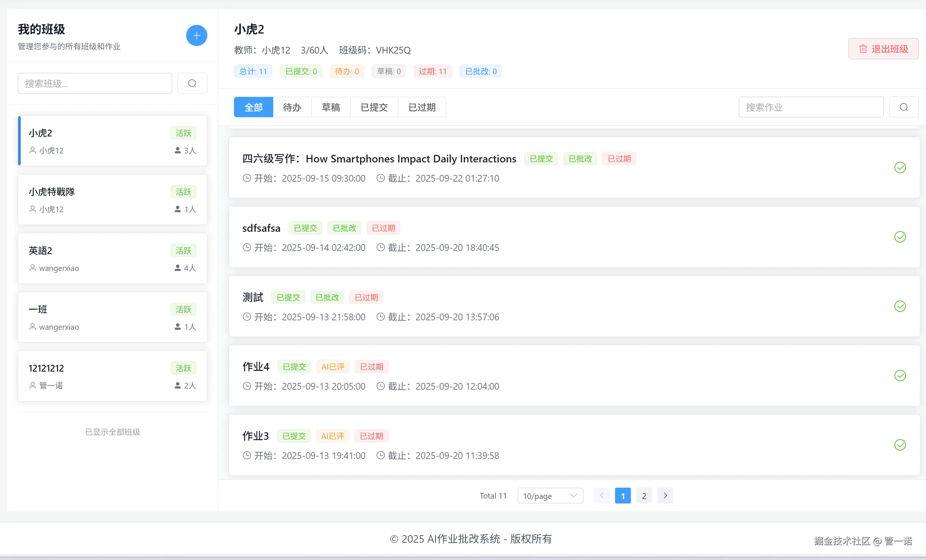Viewport: 926px width, 560px height.
Task: Click the green check icon on 作业4
Action: click(900, 375)
